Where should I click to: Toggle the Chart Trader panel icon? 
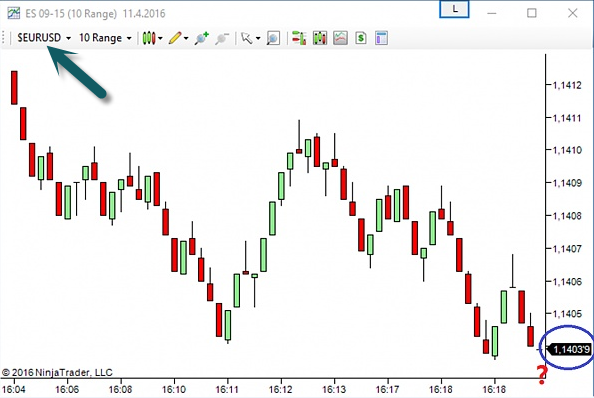[299, 38]
